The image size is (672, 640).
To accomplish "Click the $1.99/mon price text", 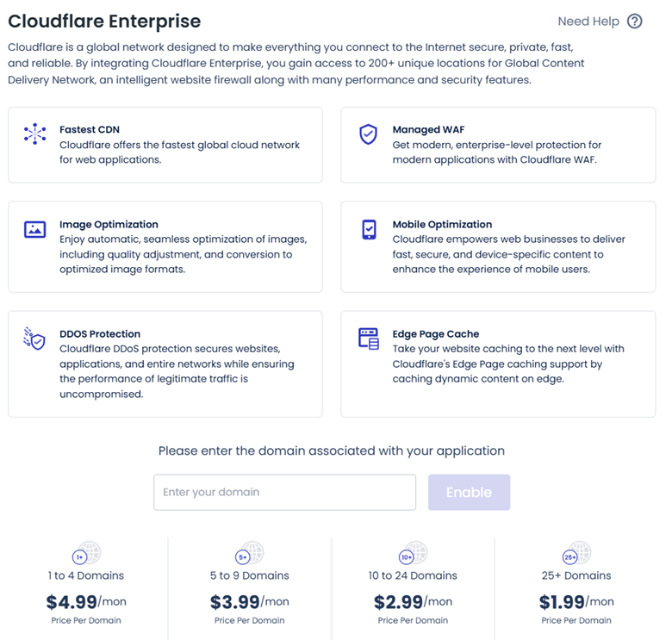I will click(x=576, y=601).
